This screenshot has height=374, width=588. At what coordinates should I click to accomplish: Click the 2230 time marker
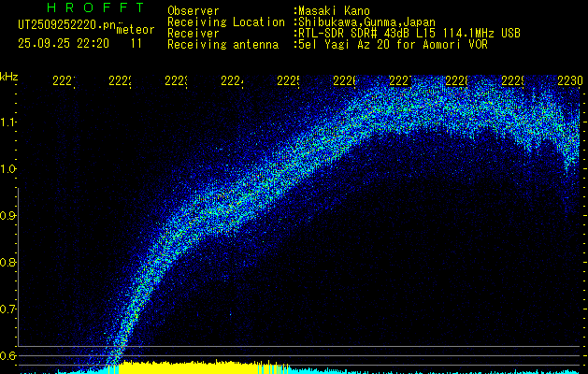click(570, 80)
